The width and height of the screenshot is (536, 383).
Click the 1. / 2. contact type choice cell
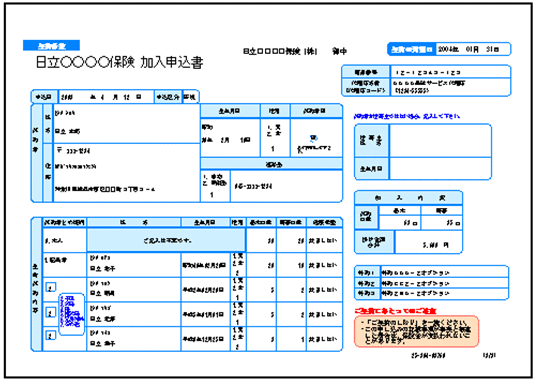pos(215,186)
